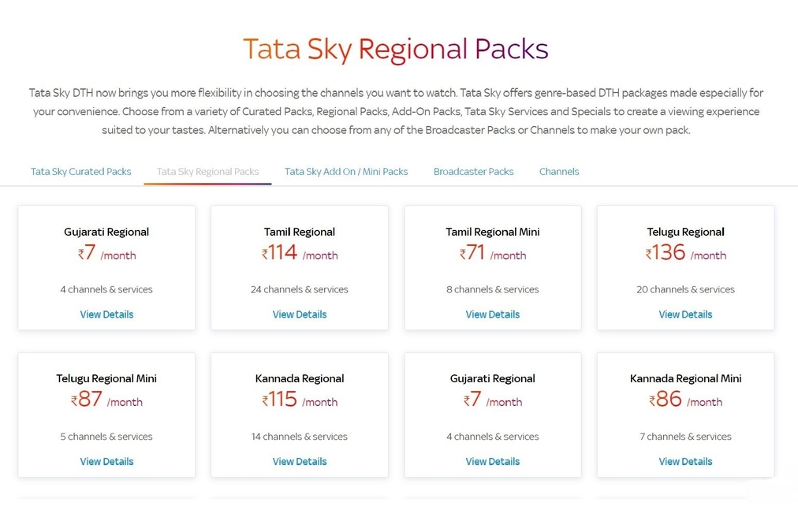Select the Telugu Regional Mini pack card
Screen dimensions: 798x532
(x=106, y=414)
